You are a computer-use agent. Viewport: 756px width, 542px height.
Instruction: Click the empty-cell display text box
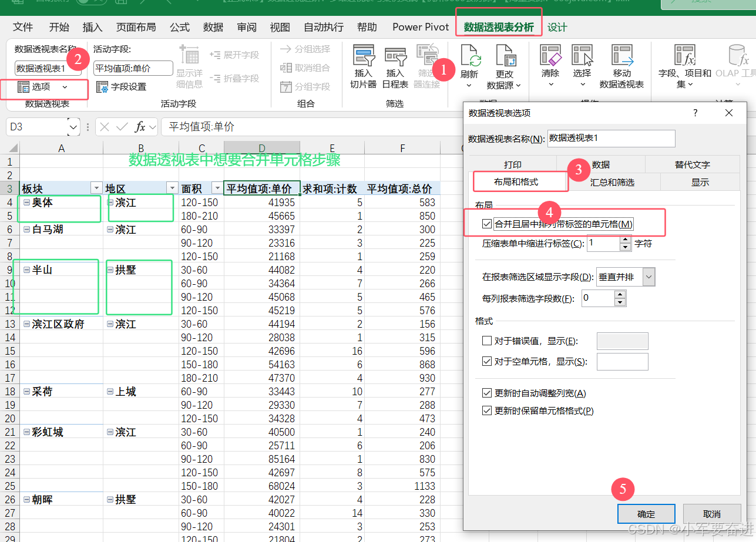click(x=622, y=361)
